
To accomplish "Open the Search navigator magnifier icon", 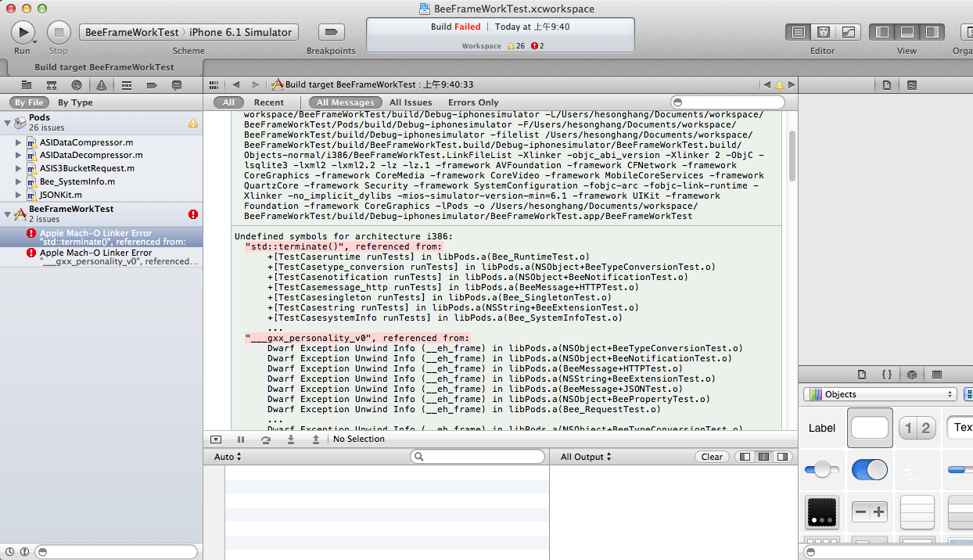I will click(76, 84).
